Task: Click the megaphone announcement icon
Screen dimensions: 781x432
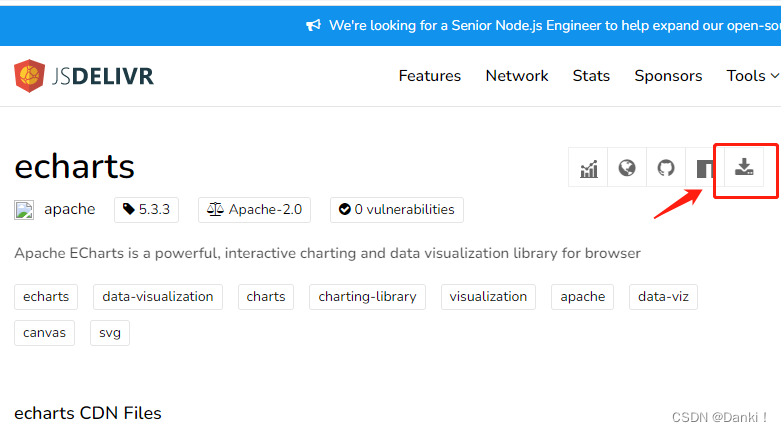Action: click(x=313, y=25)
